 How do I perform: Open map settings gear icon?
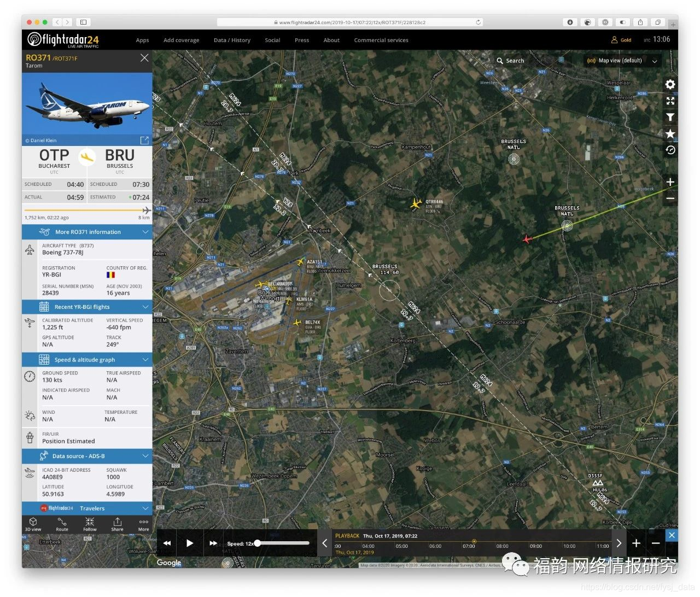click(670, 84)
